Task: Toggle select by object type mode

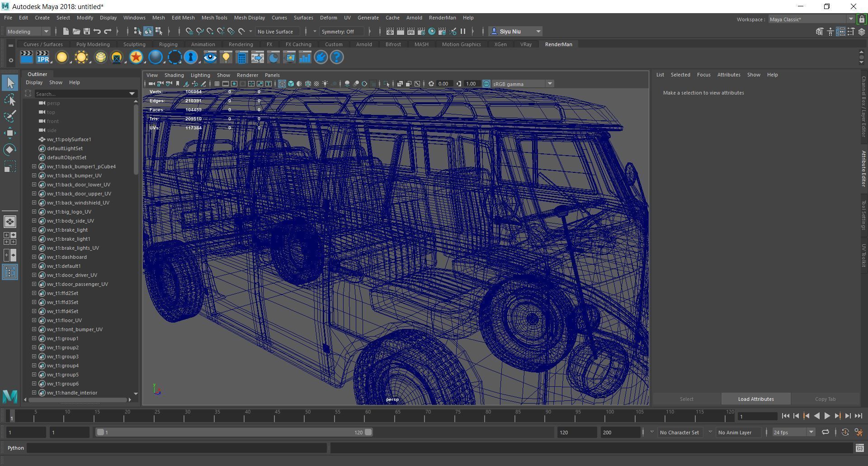Action: [x=148, y=31]
